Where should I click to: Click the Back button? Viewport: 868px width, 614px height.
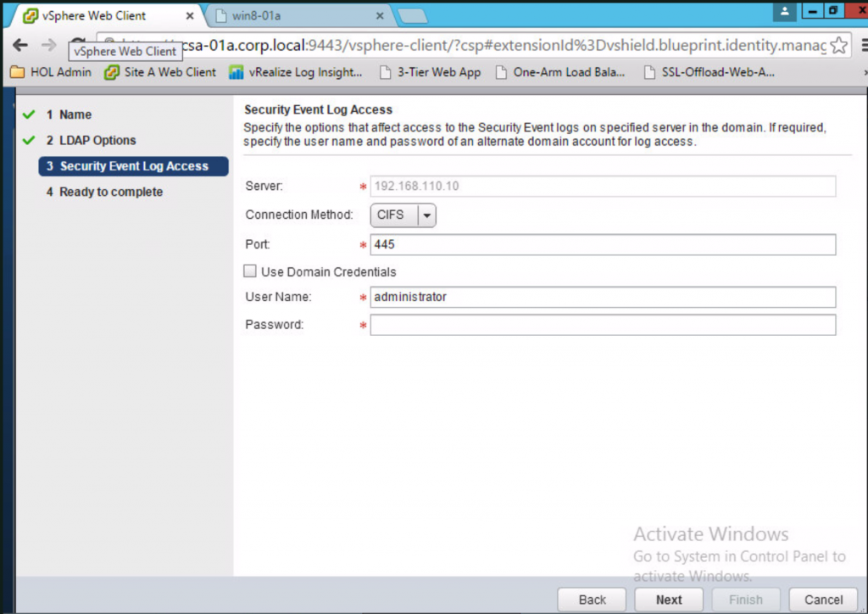(592, 599)
